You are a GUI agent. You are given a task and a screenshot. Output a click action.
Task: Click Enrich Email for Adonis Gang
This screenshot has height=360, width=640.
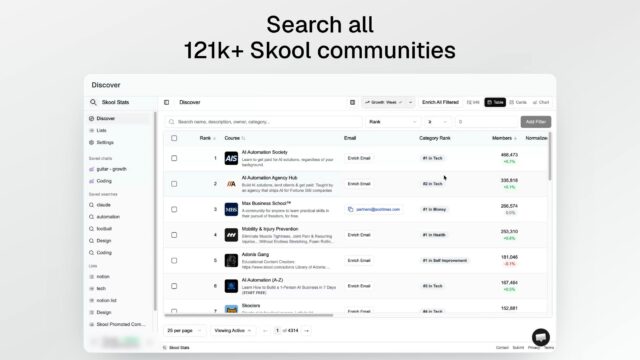point(359,260)
